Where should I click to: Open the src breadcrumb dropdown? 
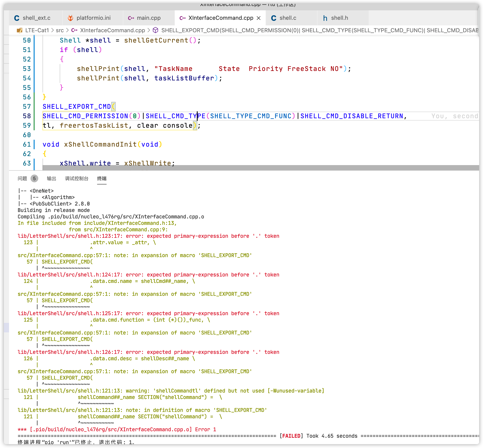[60, 30]
